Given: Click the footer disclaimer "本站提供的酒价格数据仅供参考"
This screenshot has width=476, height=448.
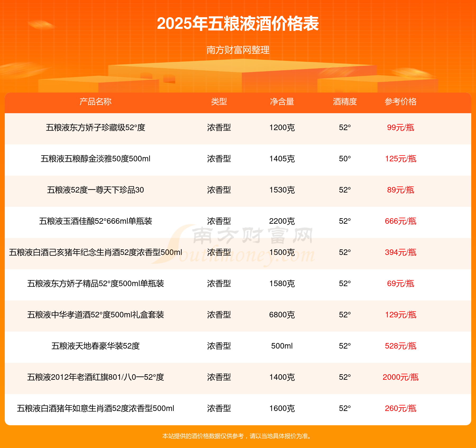Looking at the screenshot, I should click(x=203, y=436).
